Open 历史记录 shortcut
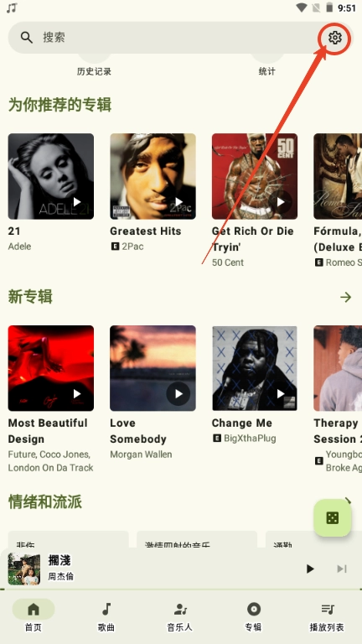The image size is (362, 644). [94, 71]
